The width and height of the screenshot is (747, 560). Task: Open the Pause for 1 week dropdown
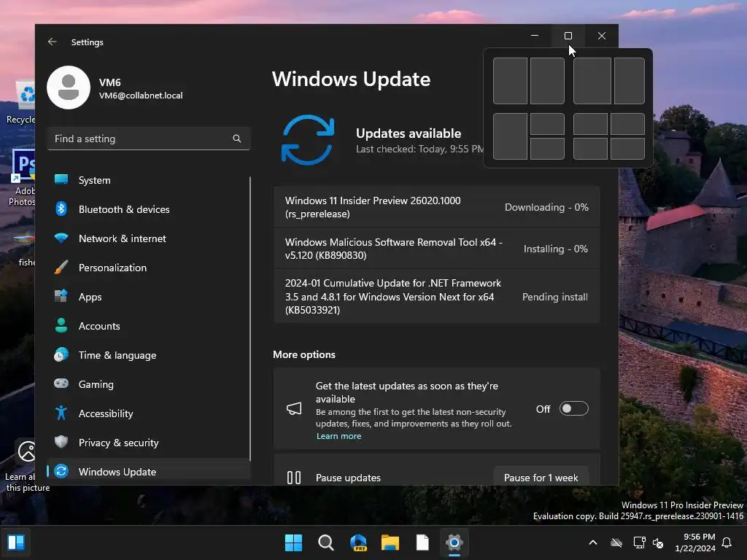(541, 477)
